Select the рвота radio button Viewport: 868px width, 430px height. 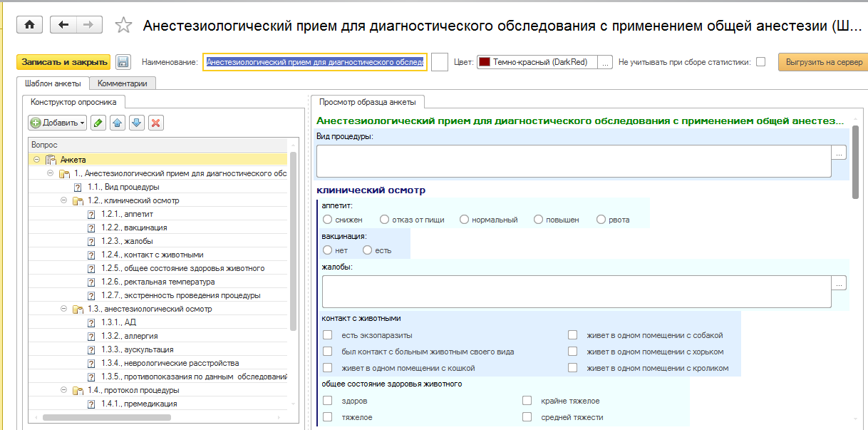coord(601,220)
